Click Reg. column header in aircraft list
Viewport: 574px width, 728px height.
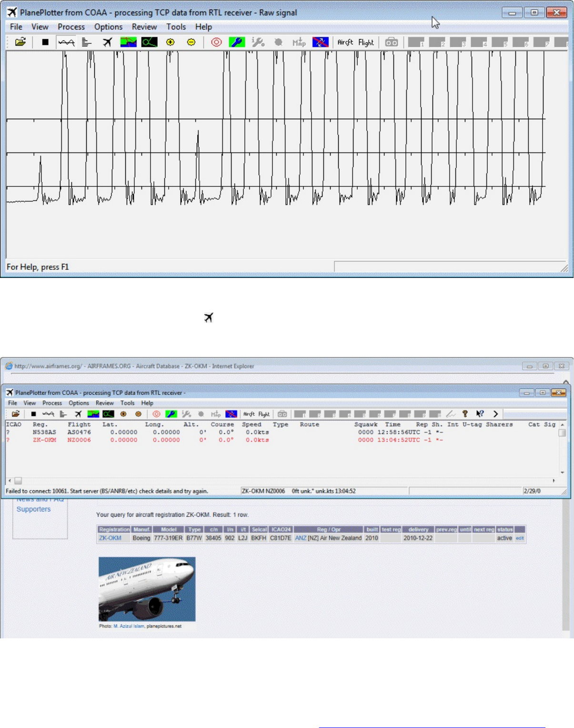[40, 424]
